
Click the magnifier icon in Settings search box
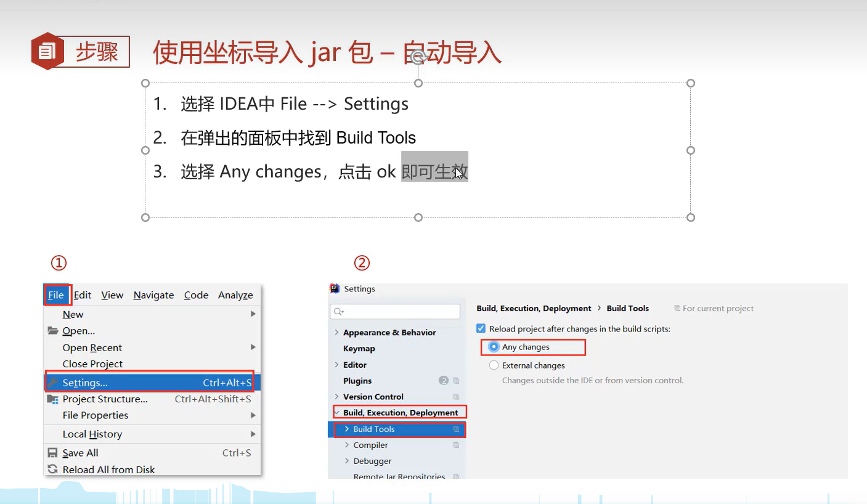338,312
